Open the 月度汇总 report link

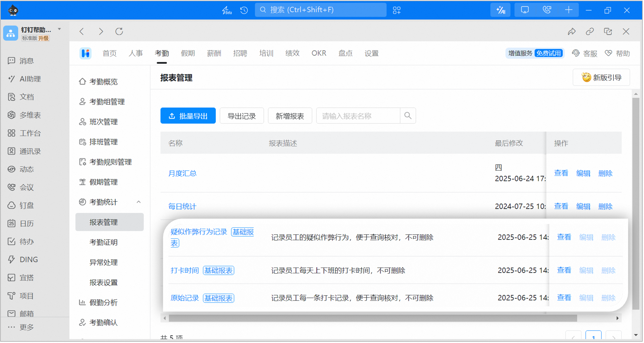coord(182,174)
